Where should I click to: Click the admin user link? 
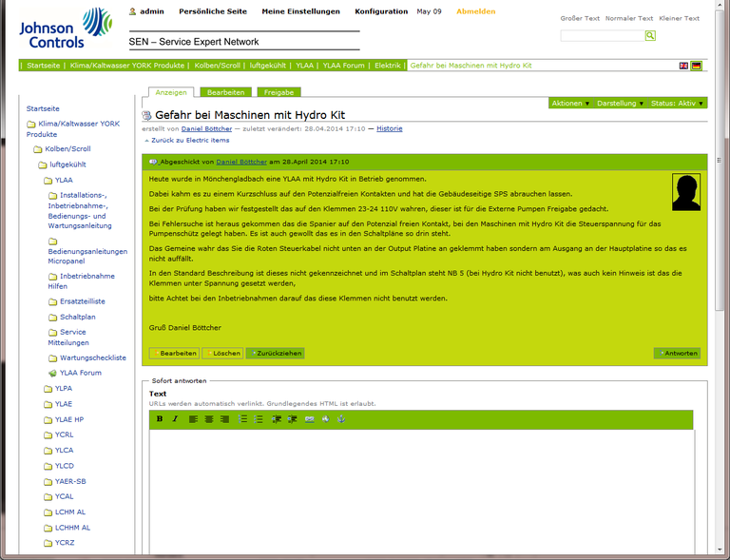147,11
